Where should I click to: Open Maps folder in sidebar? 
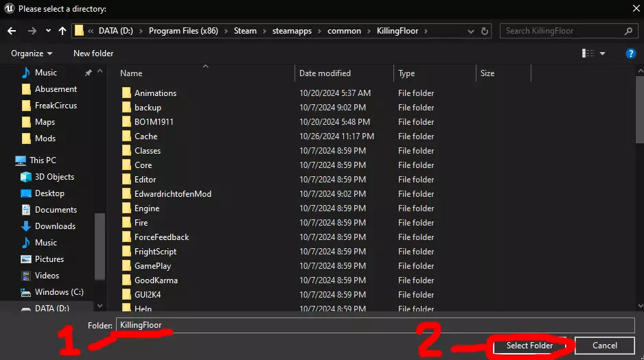[x=45, y=122]
